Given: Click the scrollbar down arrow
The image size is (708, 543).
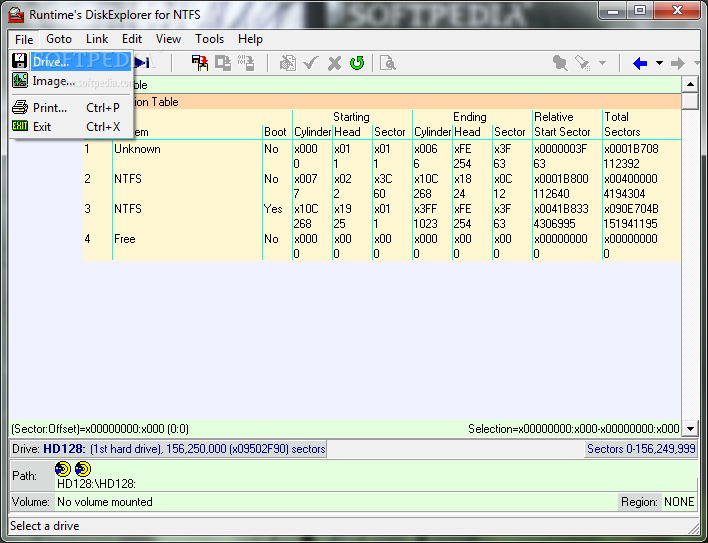Looking at the screenshot, I should pos(690,428).
